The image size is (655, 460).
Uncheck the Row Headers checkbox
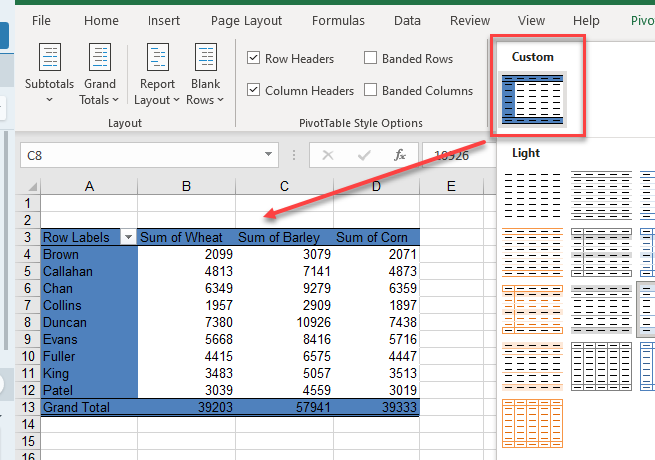254,59
